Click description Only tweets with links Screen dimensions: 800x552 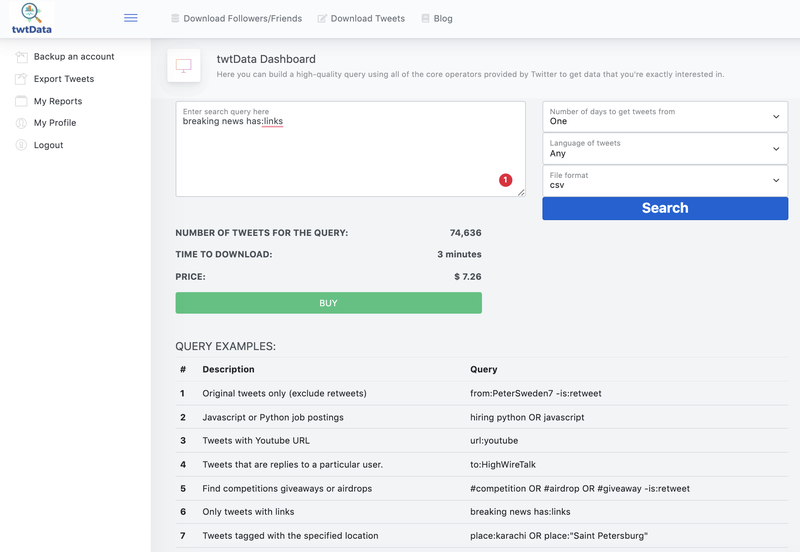pyautogui.click(x=248, y=512)
